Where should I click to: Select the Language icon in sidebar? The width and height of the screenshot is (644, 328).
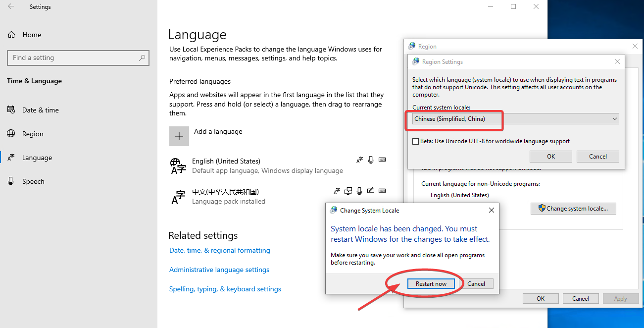11,158
